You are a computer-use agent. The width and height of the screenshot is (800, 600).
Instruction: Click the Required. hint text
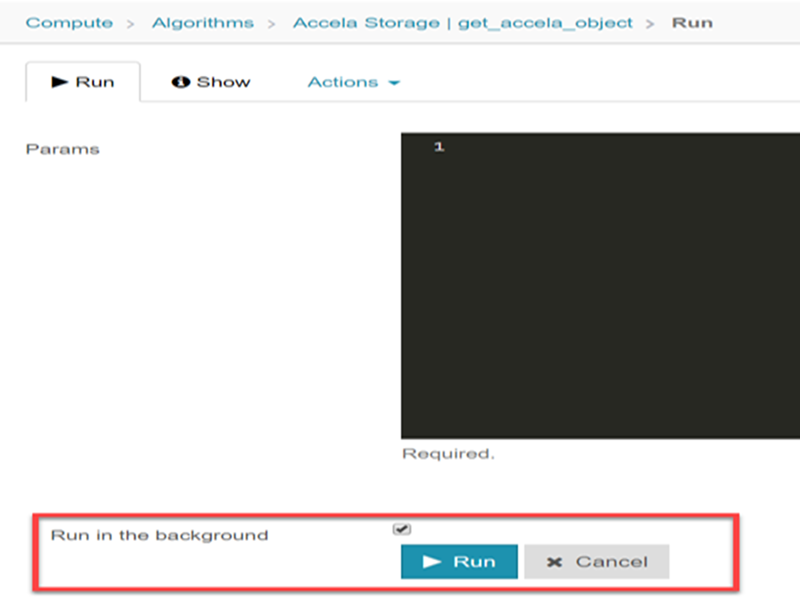pos(448,454)
